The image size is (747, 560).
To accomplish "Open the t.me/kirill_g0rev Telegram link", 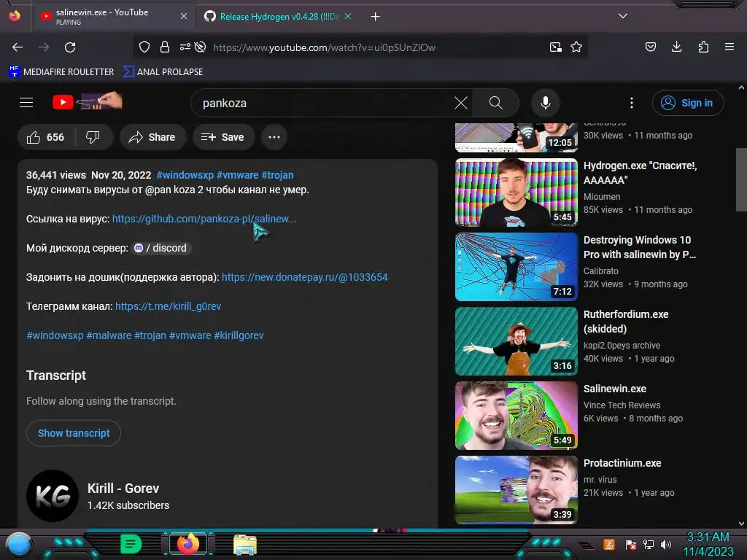I will click(x=169, y=306).
